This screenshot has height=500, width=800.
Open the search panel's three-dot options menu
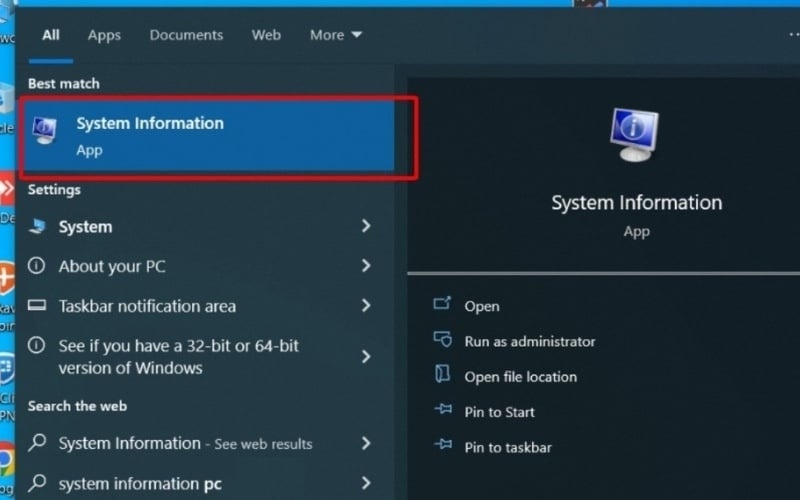coord(794,35)
